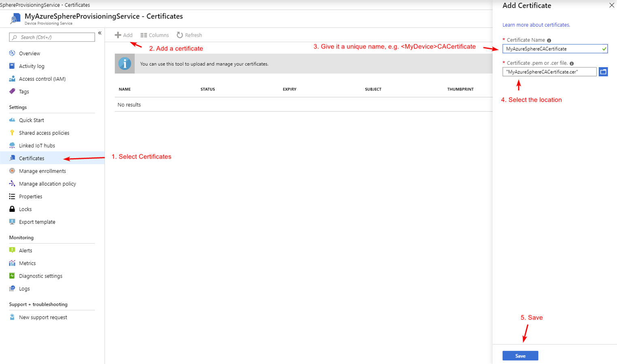Viewport: 617px width, 364px height.
Task: Save the new certificate
Action: tap(520, 356)
